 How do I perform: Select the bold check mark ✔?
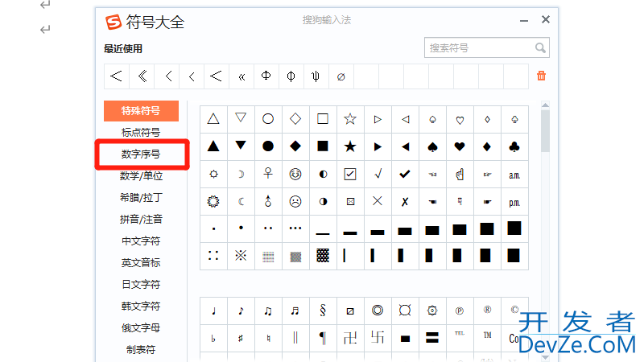tap(405, 174)
